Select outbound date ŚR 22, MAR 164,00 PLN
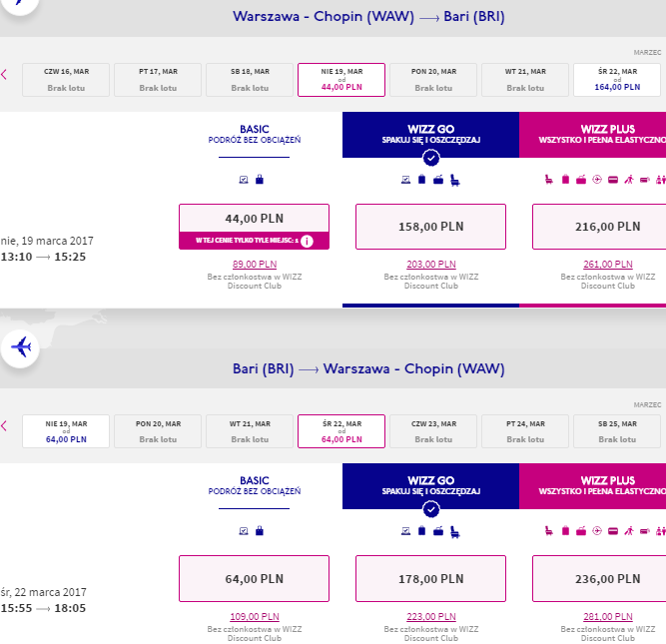This screenshot has height=644, width=666. click(617, 80)
